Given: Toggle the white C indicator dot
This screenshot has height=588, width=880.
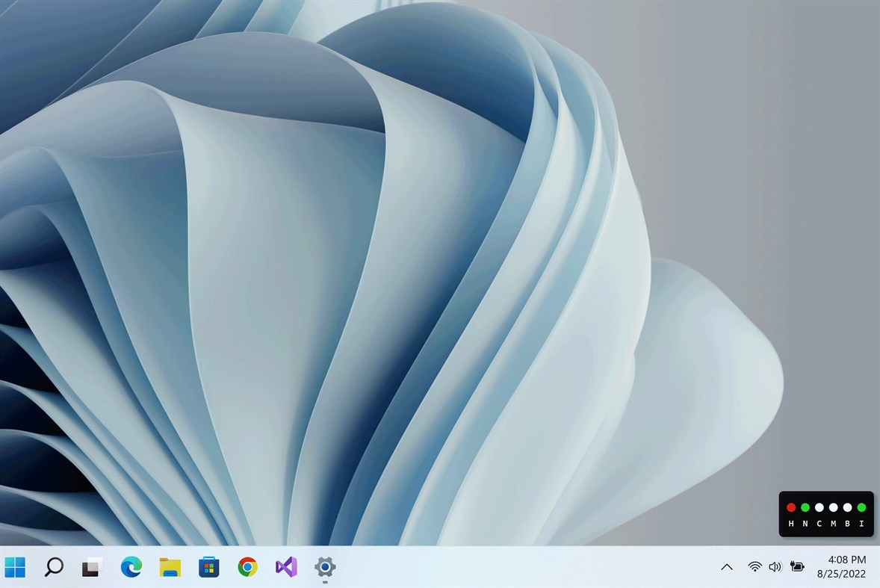Looking at the screenshot, I should point(819,507).
